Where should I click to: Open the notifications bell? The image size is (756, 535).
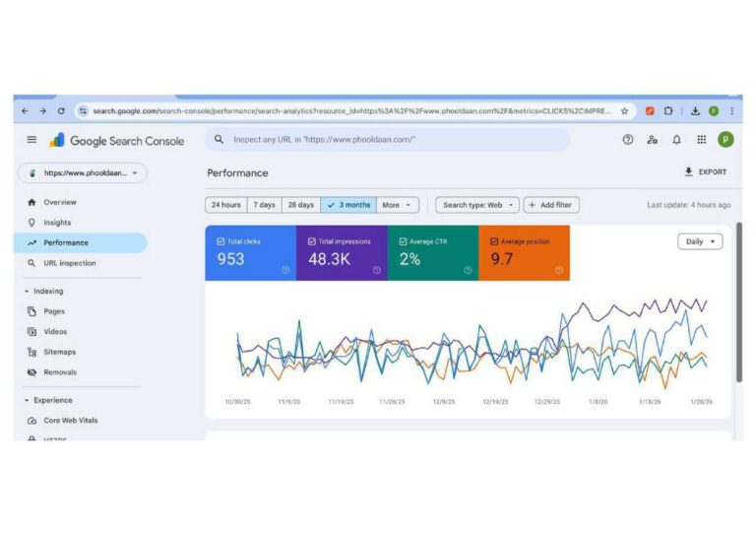pos(677,140)
